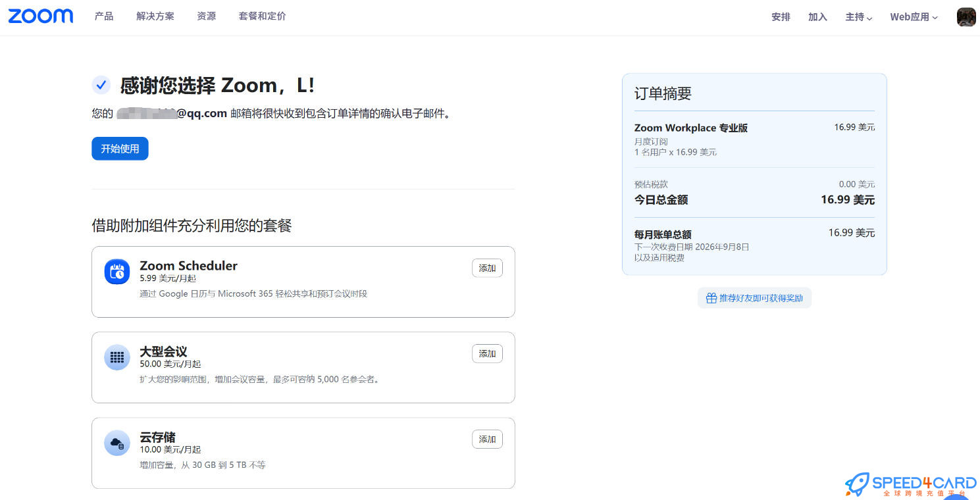Viewport: 980px width, 500px height.
Task: Click the blue checkmark icon by heading
Action: pyautogui.click(x=101, y=85)
